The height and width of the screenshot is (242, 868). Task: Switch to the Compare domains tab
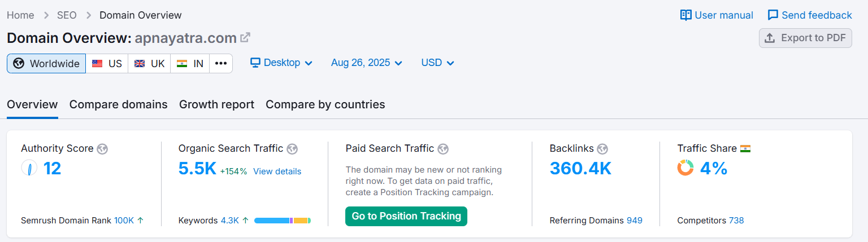118,104
